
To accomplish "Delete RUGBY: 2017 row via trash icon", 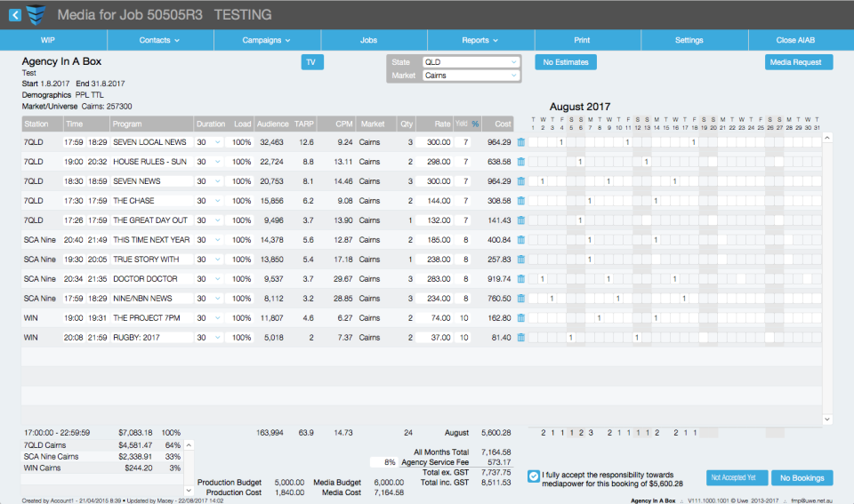I will click(x=520, y=338).
